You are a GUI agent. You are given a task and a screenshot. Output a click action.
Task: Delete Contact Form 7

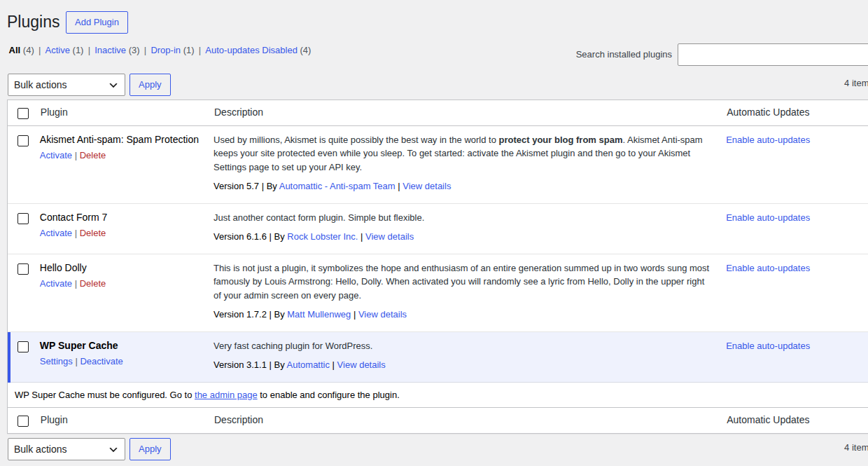click(92, 233)
